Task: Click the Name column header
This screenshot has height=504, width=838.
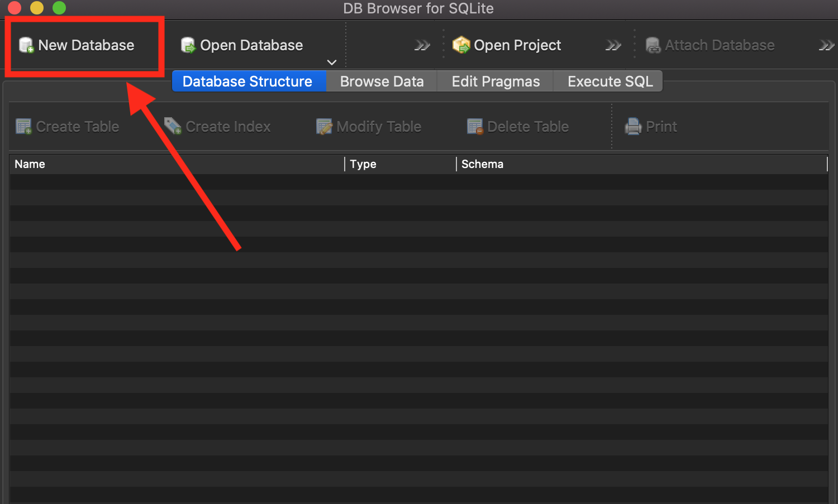Action: (x=177, y=164)
